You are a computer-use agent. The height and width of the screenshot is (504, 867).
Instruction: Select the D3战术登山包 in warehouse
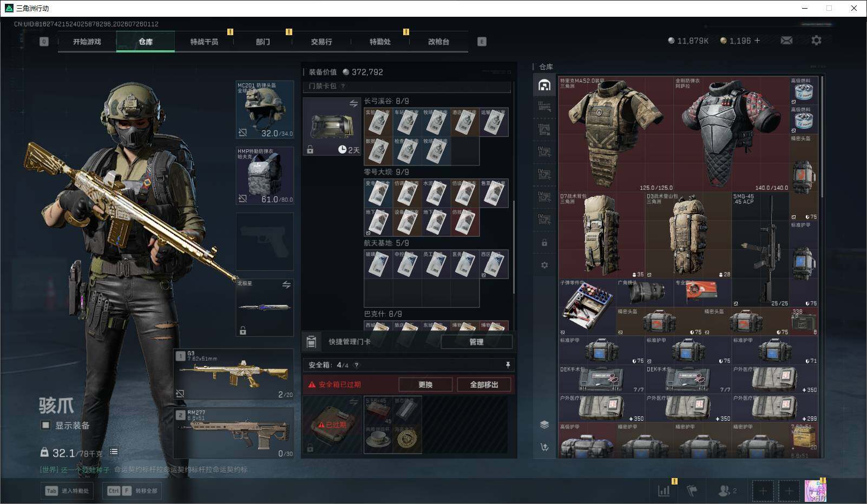(x=688, y=235)
